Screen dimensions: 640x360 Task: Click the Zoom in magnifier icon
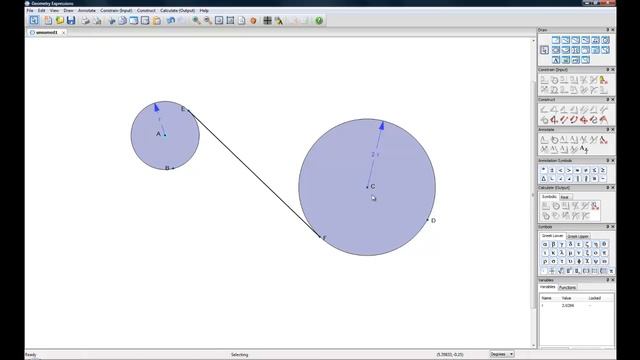(x=196, y=20)
